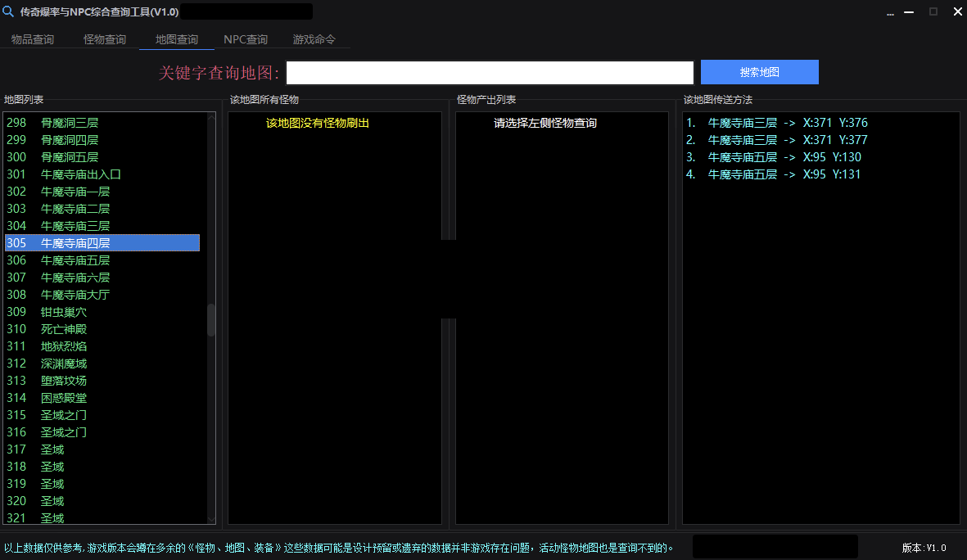Close the query tool window
The image size is (967, 560).
tap(956, 11)
